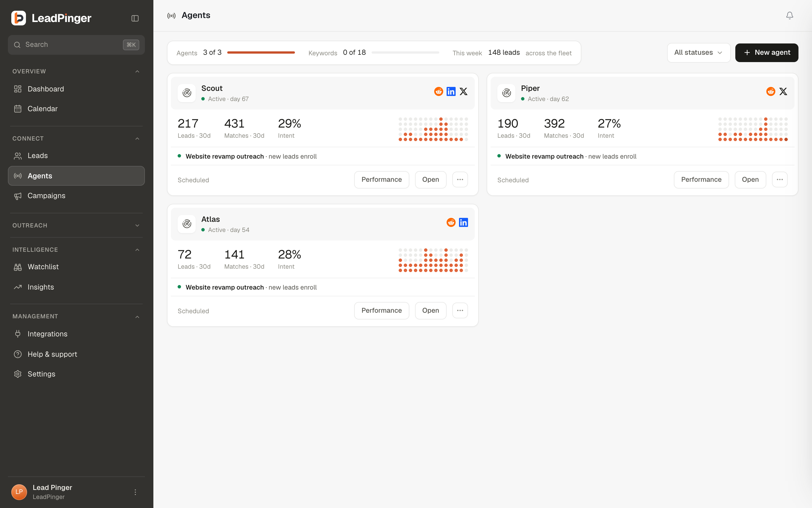Image resolution: width=812 pixels, height=508 pixels.
Task: Click the LeadPinger logo icon
Action: [x=18, y=18]
